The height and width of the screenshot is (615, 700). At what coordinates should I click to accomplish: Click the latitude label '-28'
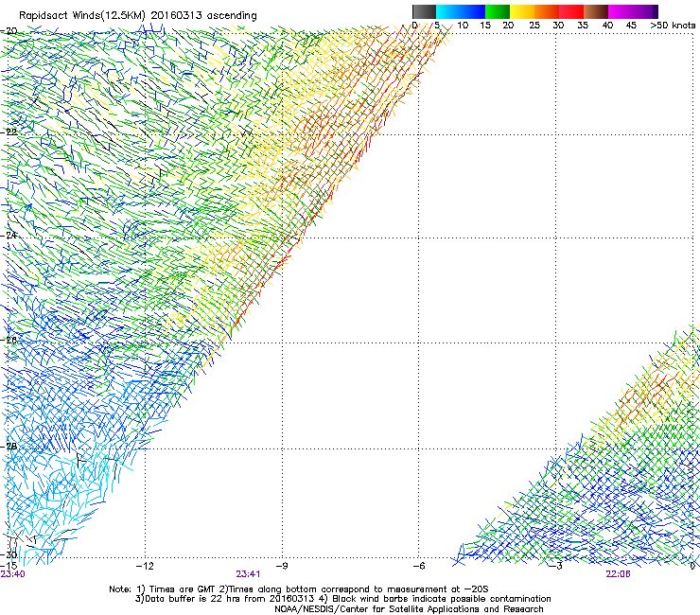click(x=9, y=447)
